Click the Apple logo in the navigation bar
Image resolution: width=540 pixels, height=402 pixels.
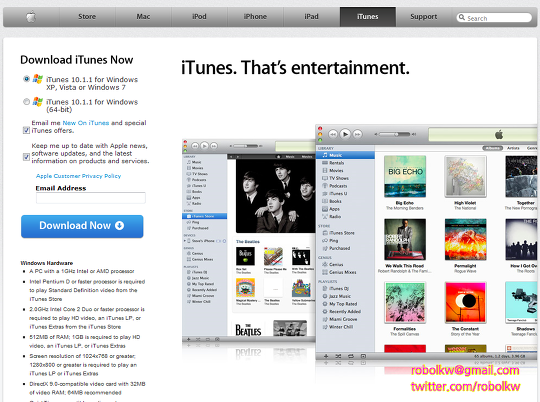click(x=31, y=17)
